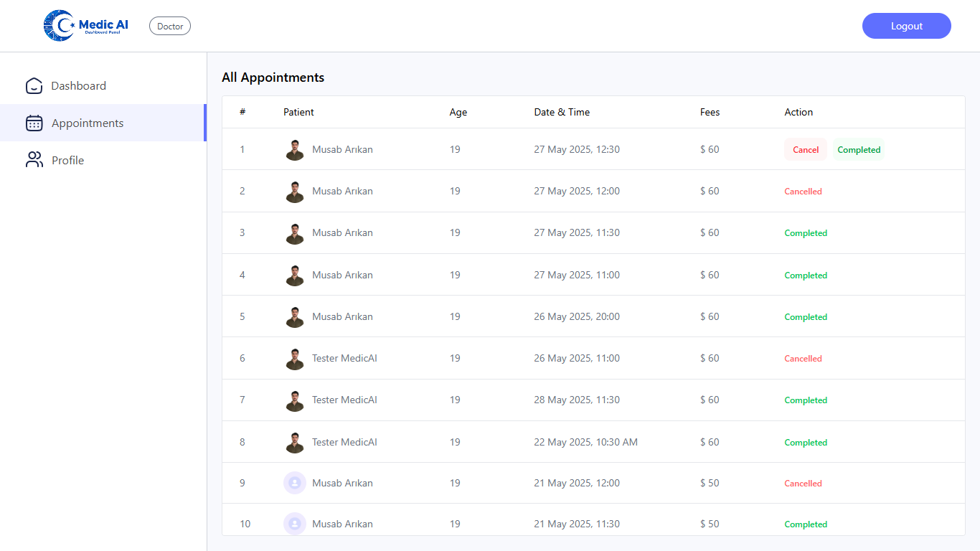Mark first appointment as Completed
Image resolution: width=980 pixels, height=551 pixels.
859,150
